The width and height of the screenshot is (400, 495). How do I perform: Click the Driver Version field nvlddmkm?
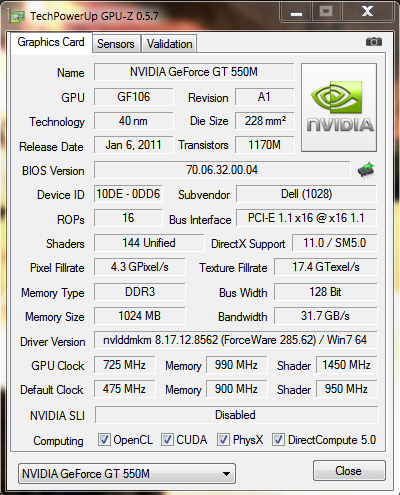pos(236,340)
